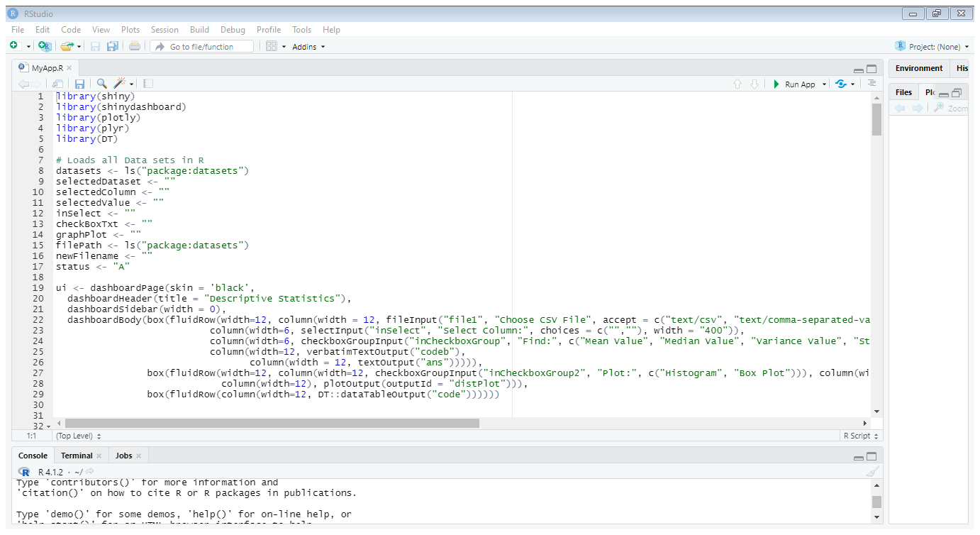Viewport: 980px width, 535px height.
Task: Open the Session menu
Action: (x=165, y=30)
